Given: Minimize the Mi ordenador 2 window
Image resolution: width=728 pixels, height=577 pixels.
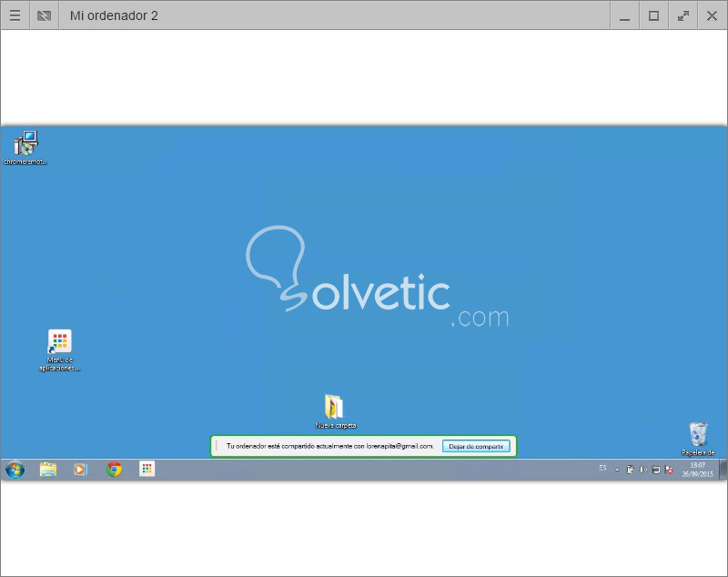Looking at the screenshot, I should click(625, 15).
